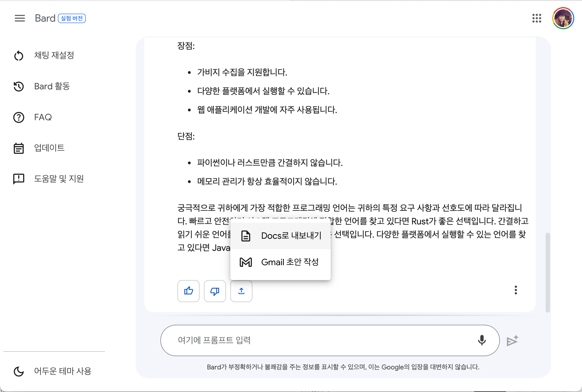Screen dimensions: 582x392
Task: Click the thumbs down response button
Action: 215,291
